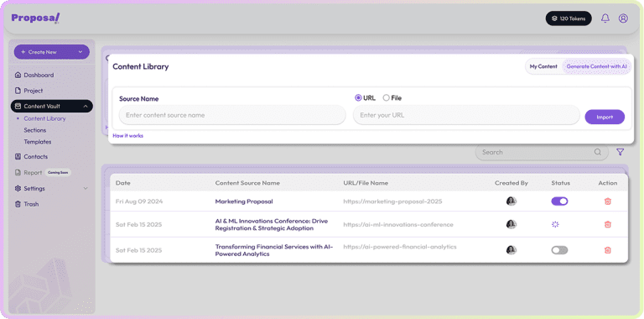Expand the Settings chevron
644x319 pixels.
click(86, 189)
